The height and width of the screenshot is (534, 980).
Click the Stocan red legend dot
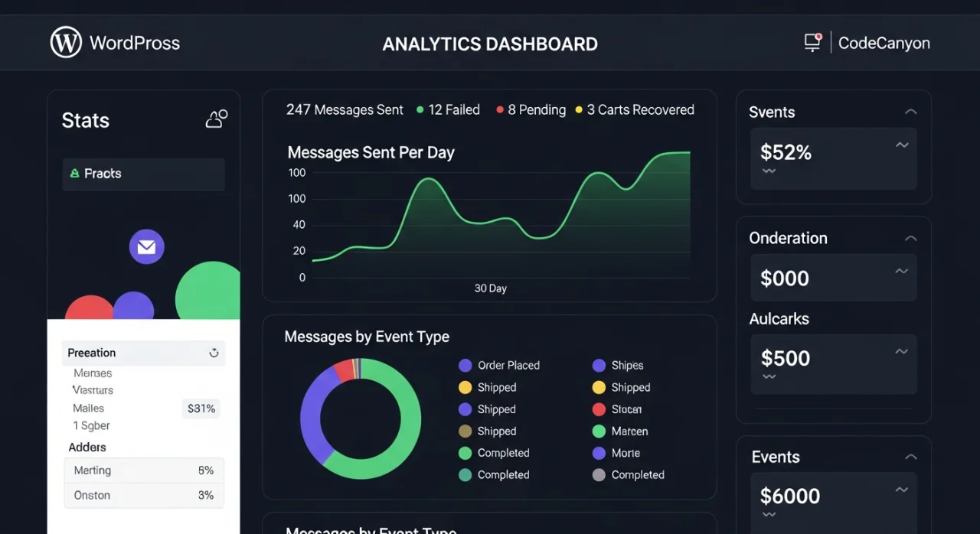coord(599,409)
